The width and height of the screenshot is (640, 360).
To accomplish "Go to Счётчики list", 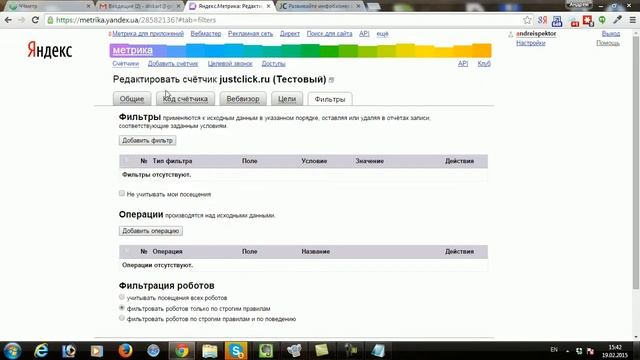I will tap(125, 64).
